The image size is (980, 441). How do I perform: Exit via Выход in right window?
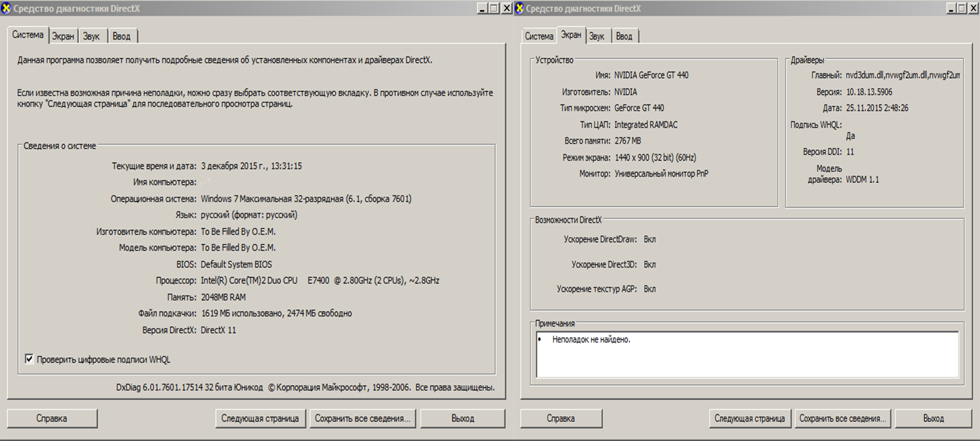coord(933,418)
